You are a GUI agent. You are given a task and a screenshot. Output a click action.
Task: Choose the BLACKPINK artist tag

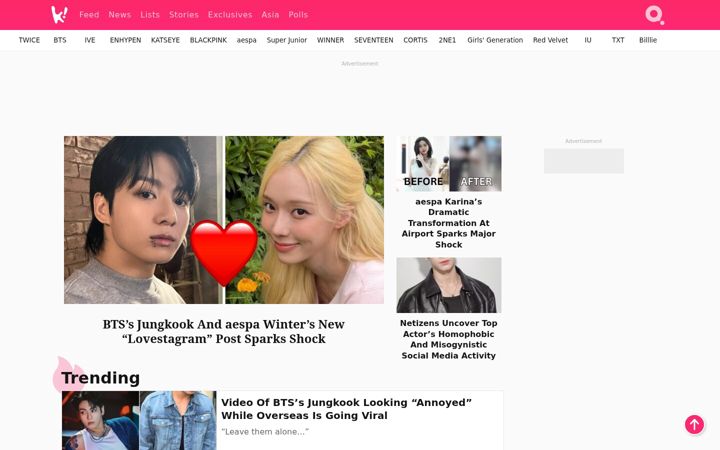coord(208,40)
